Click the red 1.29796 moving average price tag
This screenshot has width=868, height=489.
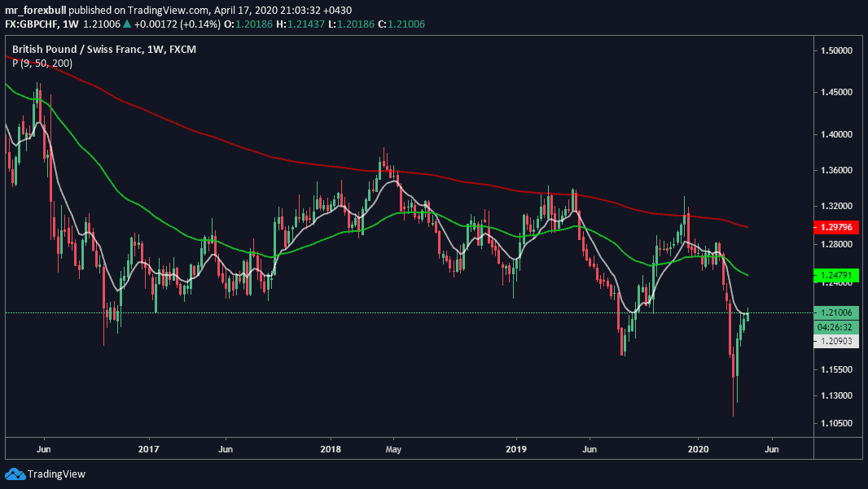835,227
